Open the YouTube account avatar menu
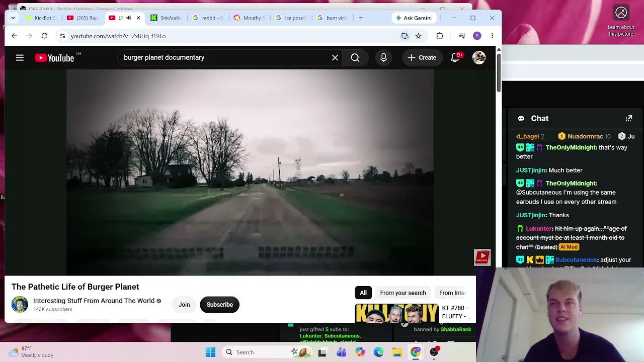This screenshot has height=362, width=644. 479,58
